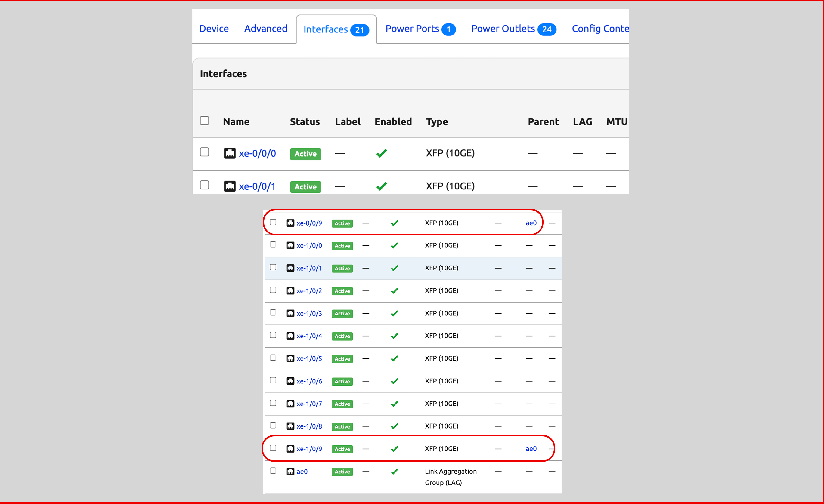This screenshot has height=504, width=824.
Task: Follow the ae0 LAG link in the xe-1/0/9 row
Action: [531, 449]
